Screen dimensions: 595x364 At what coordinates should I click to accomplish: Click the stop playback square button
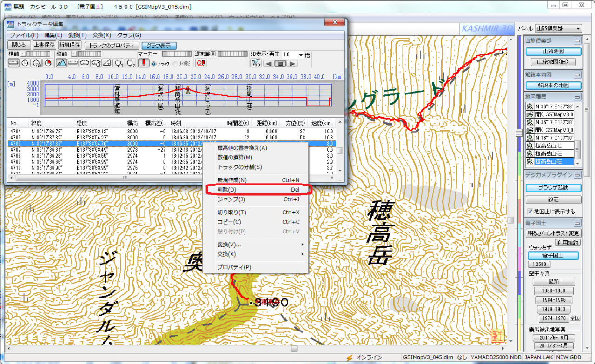281,64
